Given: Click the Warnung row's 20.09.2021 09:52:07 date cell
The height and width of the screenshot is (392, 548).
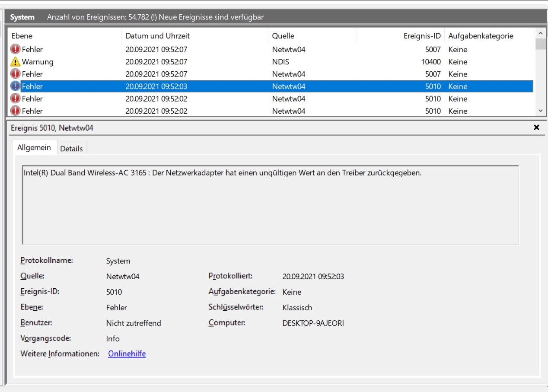Looking at the screenshot, I should click(x=156, y=62).
